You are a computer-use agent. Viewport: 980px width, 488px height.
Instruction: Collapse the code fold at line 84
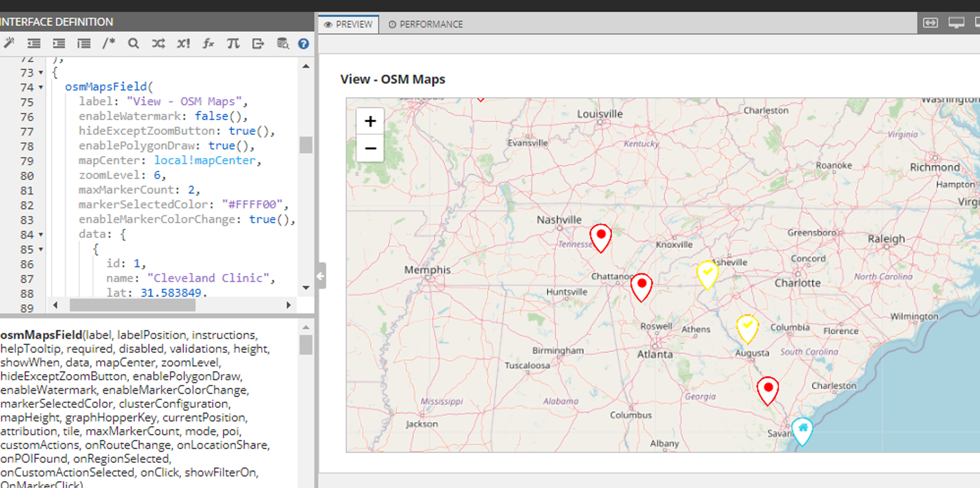[x=41, y=235]
